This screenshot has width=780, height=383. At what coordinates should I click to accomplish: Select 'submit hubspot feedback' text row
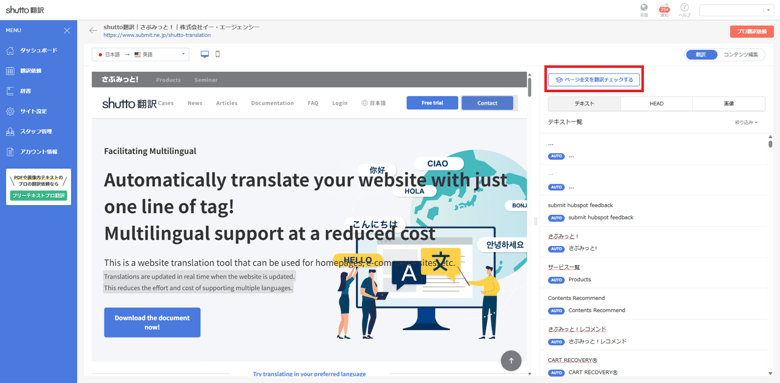pos(653,211)
